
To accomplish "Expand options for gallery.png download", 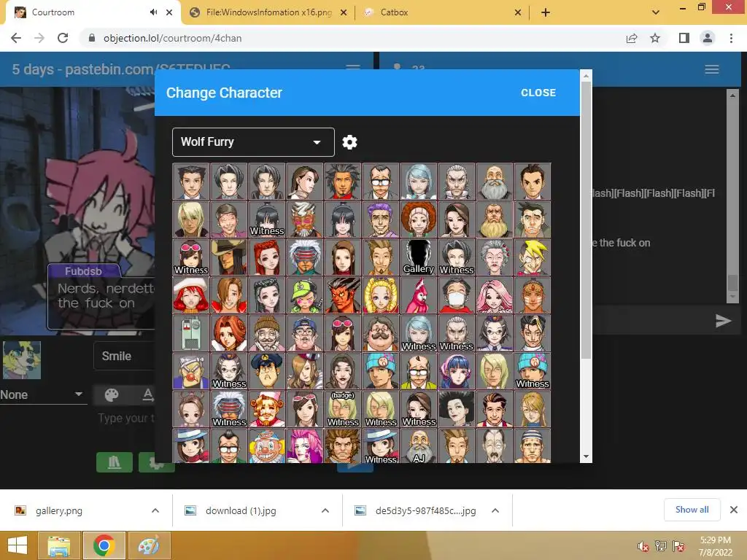I will click(155, 510).
